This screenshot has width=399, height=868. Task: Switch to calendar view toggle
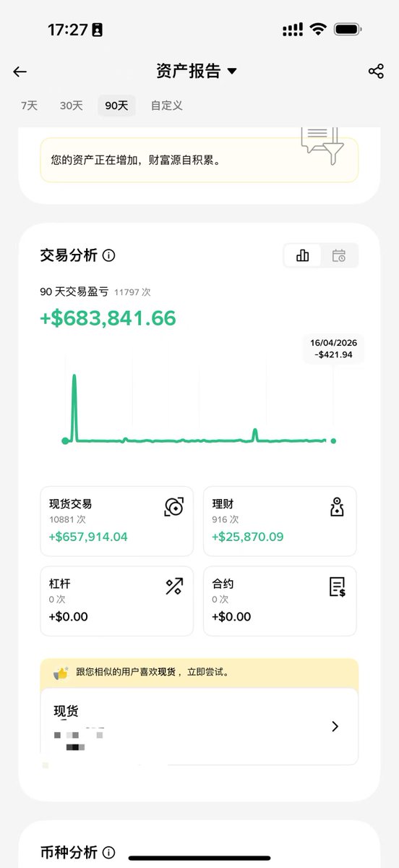click(339, 255)
